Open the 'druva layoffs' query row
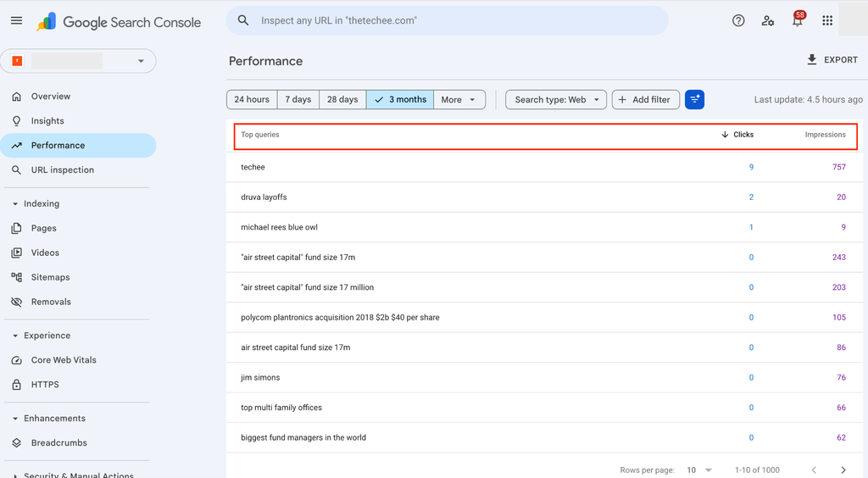The width and height of the screenshot is (868, 478). pos(544,197)
